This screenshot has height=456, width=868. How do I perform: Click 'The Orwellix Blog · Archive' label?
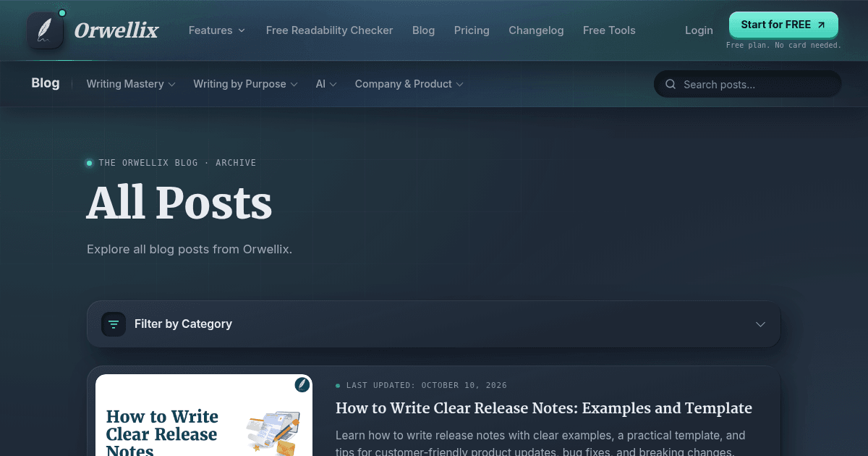(177, 163)
